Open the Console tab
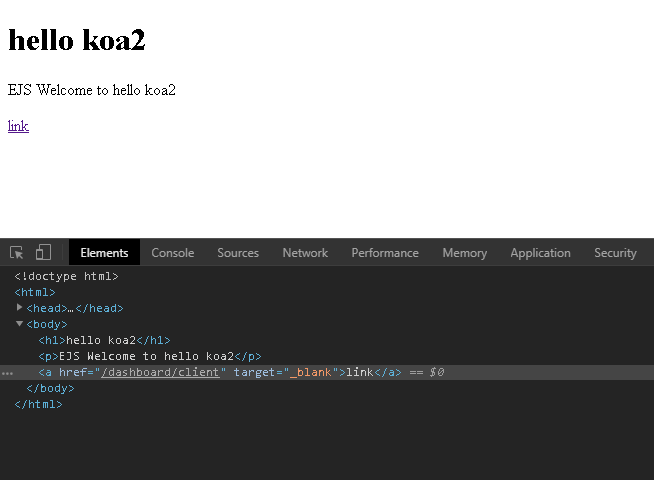The image size is (654, 480). click(173, 253)
